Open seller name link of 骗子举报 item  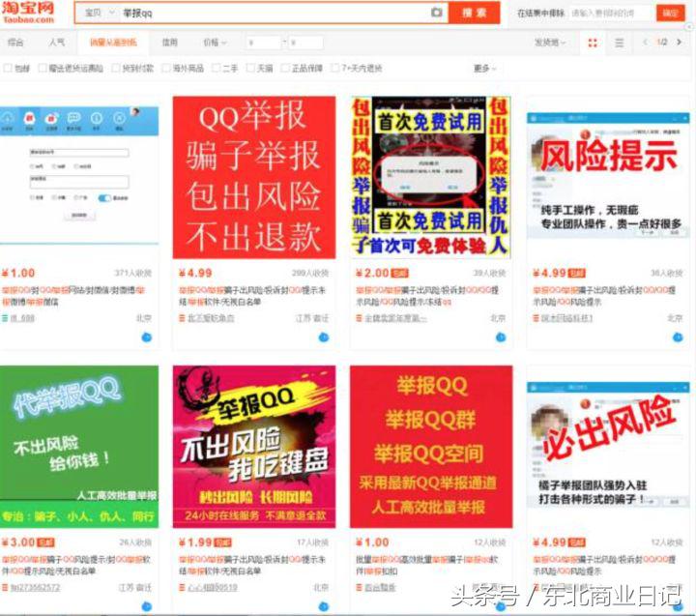click(211, 318)
